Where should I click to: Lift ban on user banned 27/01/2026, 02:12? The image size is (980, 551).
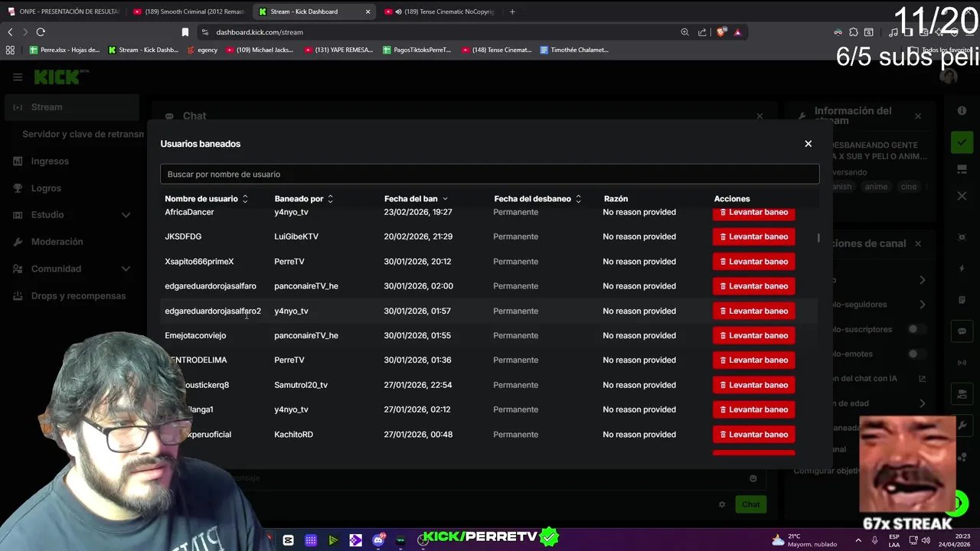[753, 409]
